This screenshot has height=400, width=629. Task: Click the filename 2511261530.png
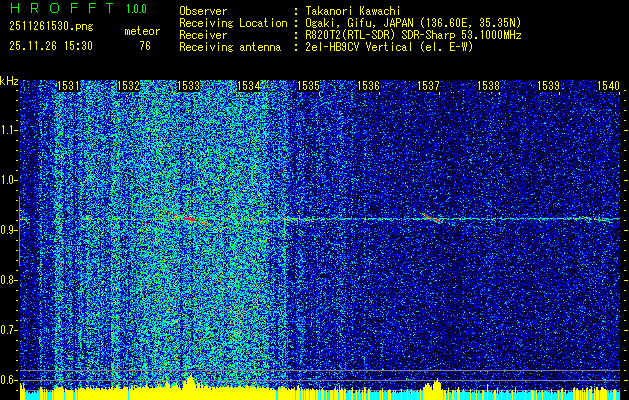pos(51,26)
